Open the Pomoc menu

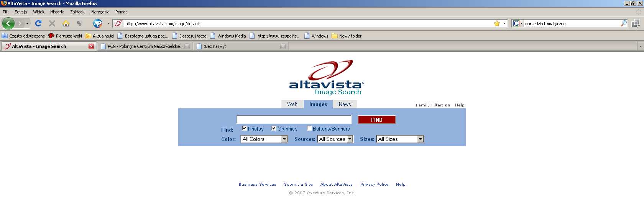pyautogui.click(x=122, y=12)
